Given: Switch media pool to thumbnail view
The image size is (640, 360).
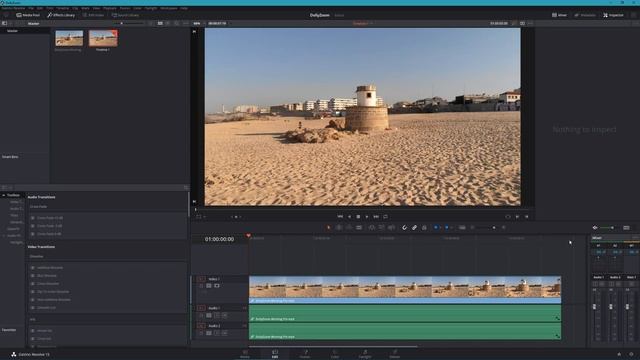Looking at the screenshot, I should coord(160,23).
